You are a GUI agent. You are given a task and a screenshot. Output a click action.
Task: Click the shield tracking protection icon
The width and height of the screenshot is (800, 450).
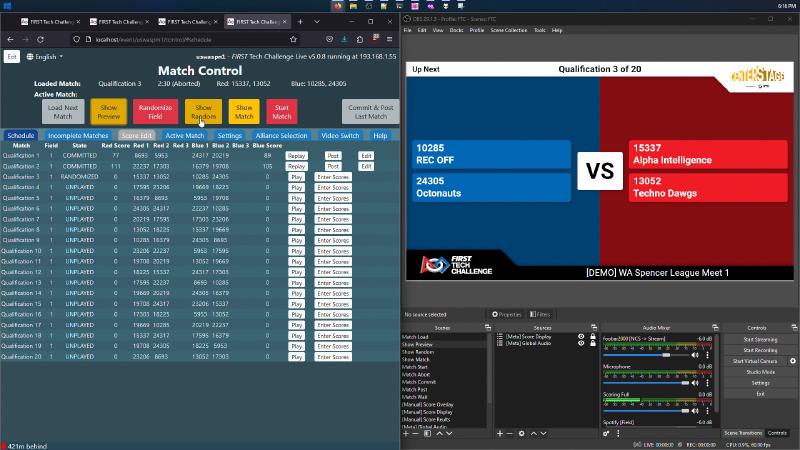(x=77, y=39)
